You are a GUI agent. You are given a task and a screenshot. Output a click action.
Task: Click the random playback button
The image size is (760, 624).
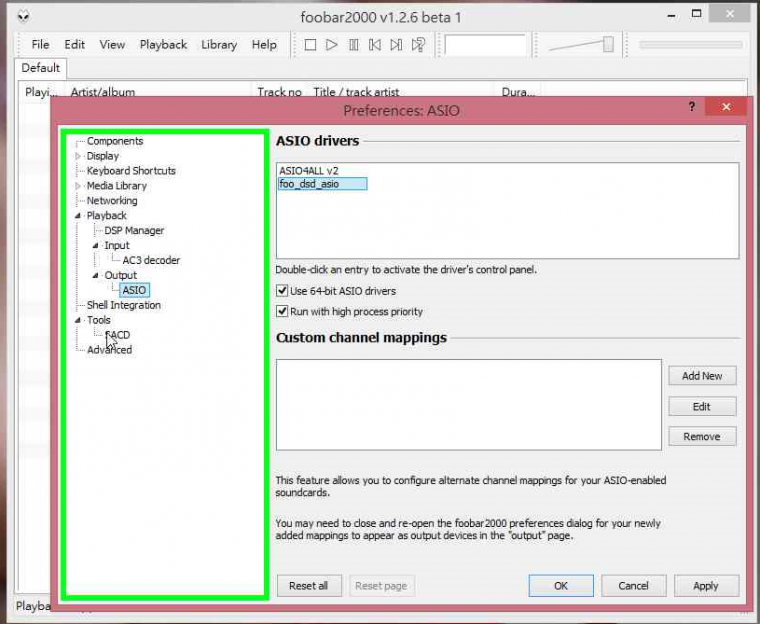418,45
